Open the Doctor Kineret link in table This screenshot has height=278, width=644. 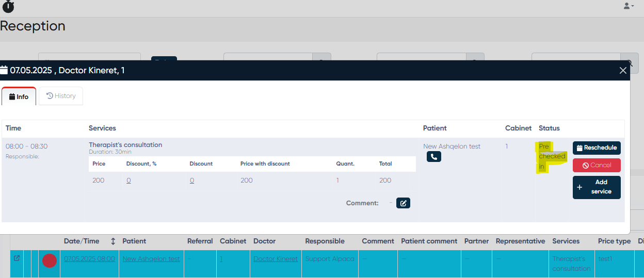(x=276, y=259)
